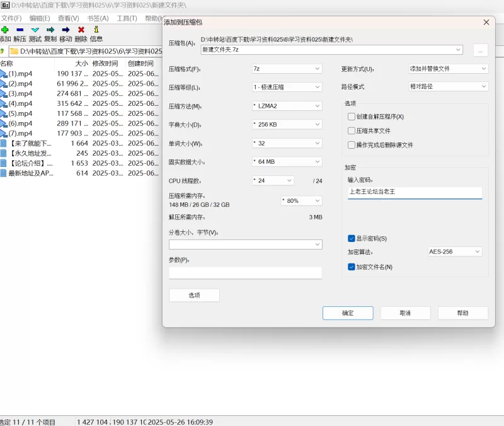Open the 压缩等级 dropdown
Image resolution: width=504 pixels, height=426 pixels.
click(x=287, y=87)
